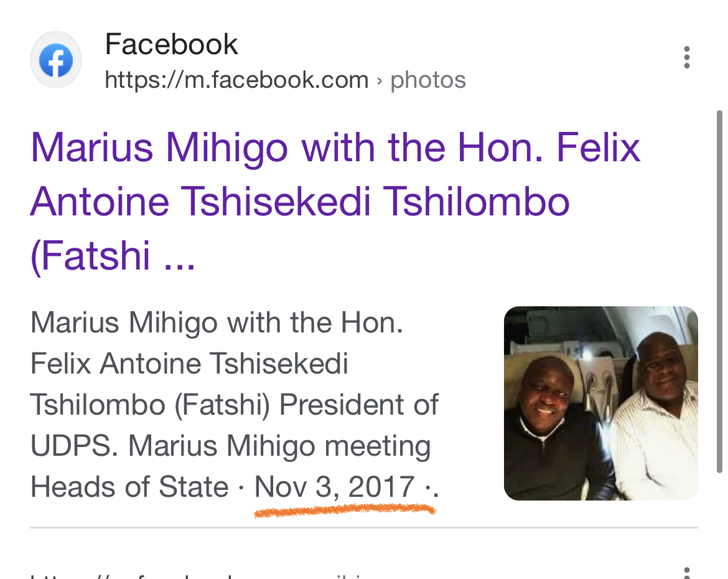Open the photo thumbnail of two men
The height and width of the screenshot is (579, 728).
[600, 403]
